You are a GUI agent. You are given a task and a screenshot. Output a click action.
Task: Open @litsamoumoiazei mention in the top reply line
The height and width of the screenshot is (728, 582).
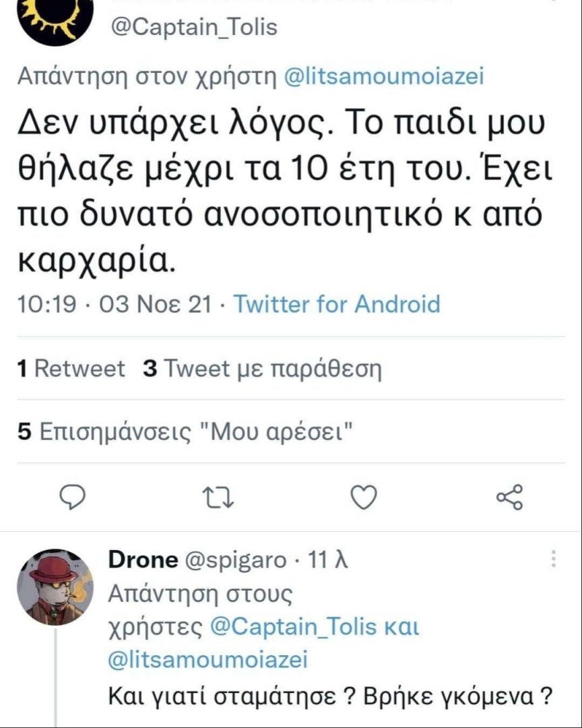[384, 77]
